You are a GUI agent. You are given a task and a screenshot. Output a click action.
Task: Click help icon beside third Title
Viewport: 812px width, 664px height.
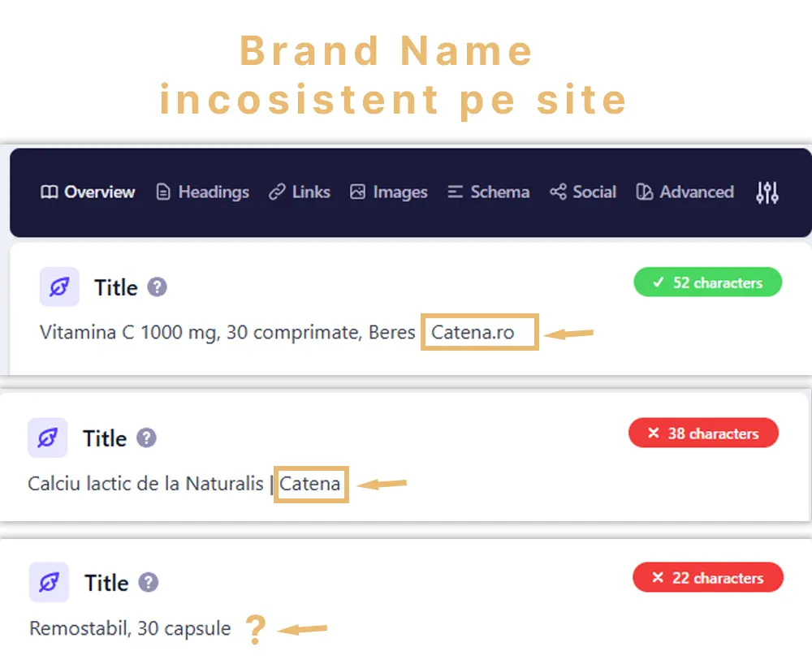148,583
